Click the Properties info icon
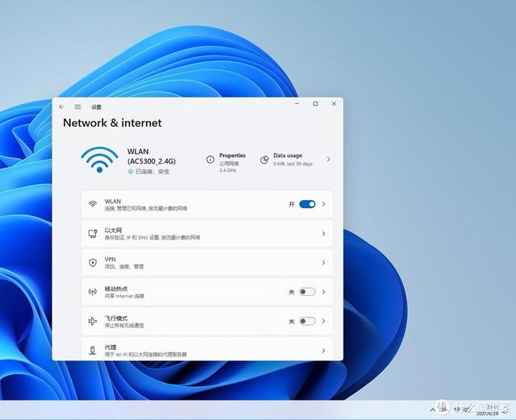The height and width of the screenshot is (420, 516). tap(210, 160)
